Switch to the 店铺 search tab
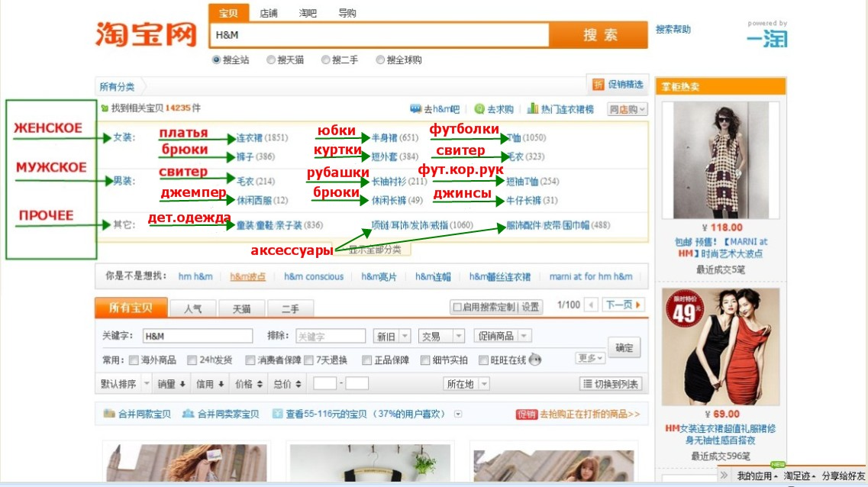The width and height of the screenshot is (868, 487). click(x=269, y=13)
